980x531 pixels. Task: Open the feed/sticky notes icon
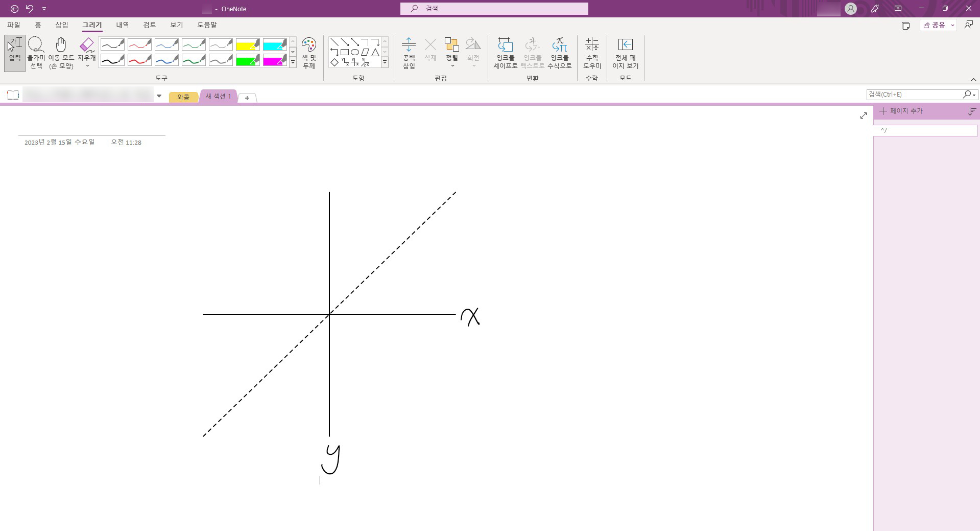pyautogui.click(x=905, y=26)
